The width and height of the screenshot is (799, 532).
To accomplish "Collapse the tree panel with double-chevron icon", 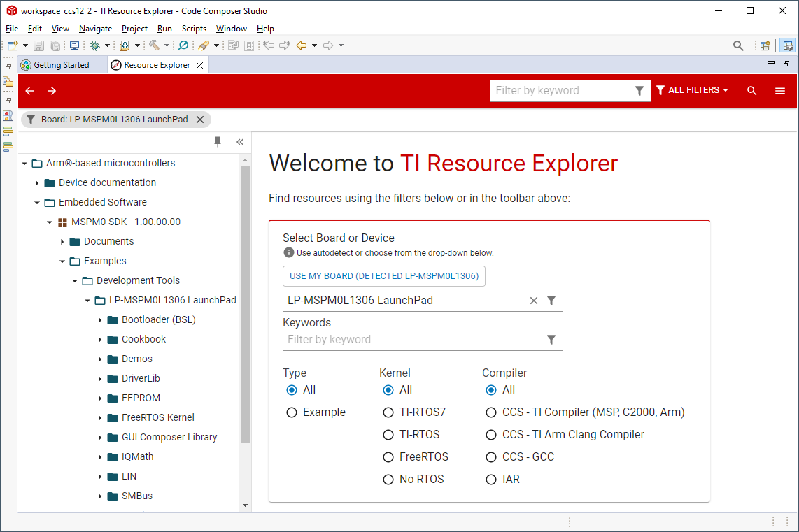I will [239, 142].
